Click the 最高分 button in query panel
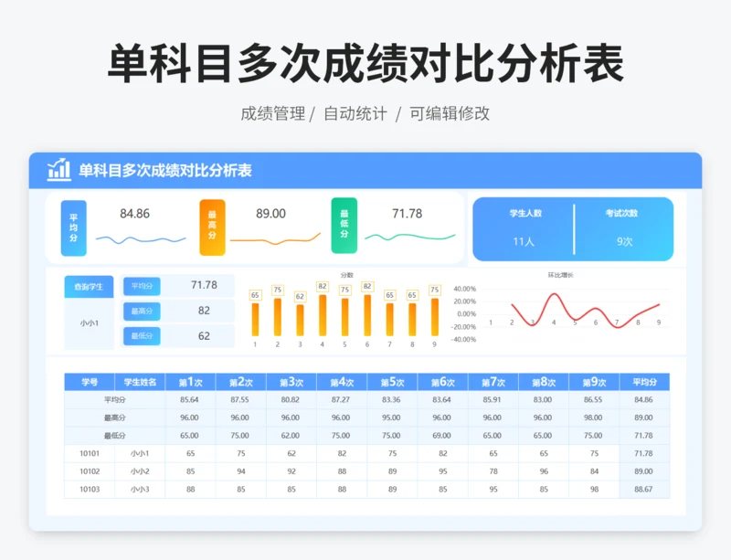Image resolution: width=731 pixels, height=560 pixels. pos(142,311)
